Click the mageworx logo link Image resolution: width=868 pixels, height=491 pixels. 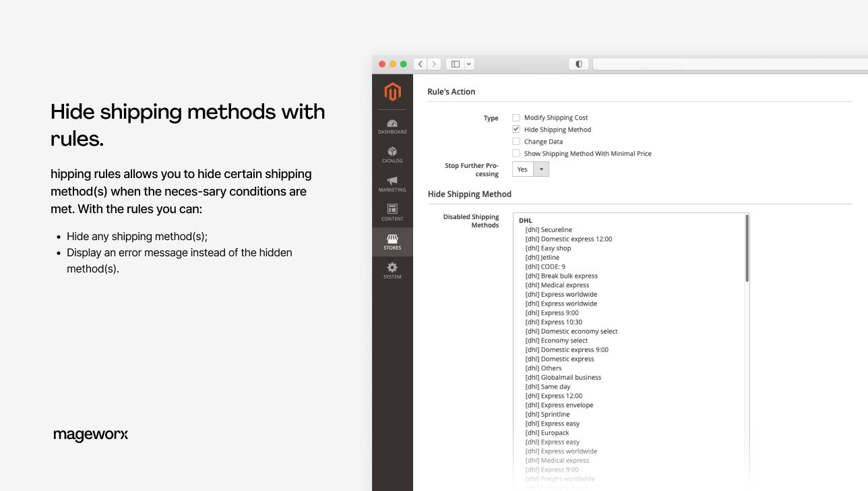click(90, 434)
